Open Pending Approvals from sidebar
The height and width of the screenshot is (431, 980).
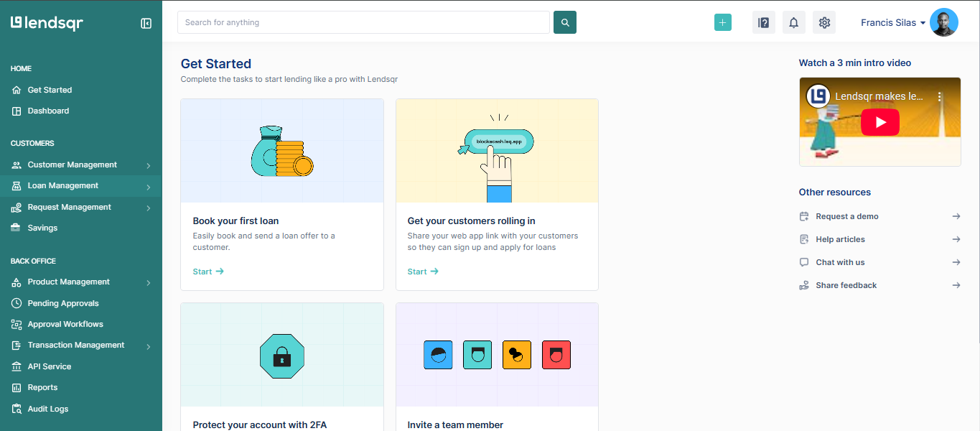(62, 302)
